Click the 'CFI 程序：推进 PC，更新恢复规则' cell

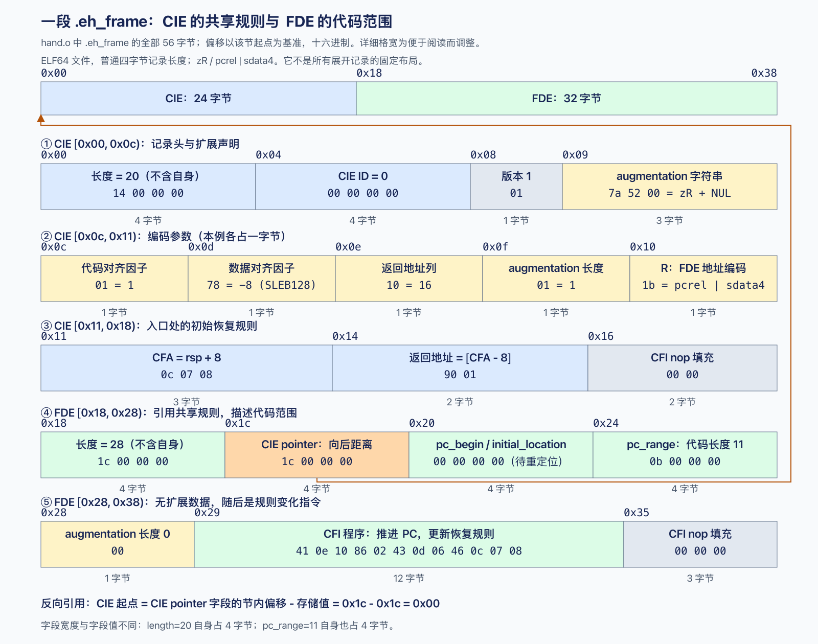[x=409, y=544]
